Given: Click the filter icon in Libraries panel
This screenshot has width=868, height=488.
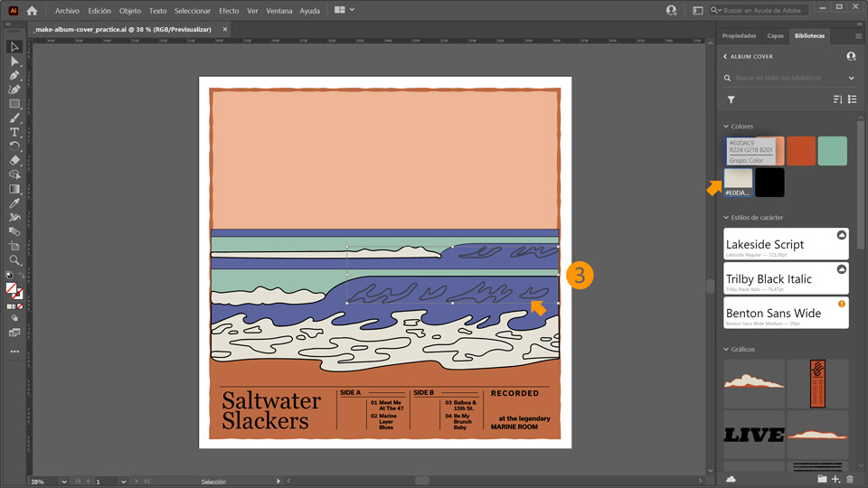Looking at the screenshot, I should click(731, 100).
